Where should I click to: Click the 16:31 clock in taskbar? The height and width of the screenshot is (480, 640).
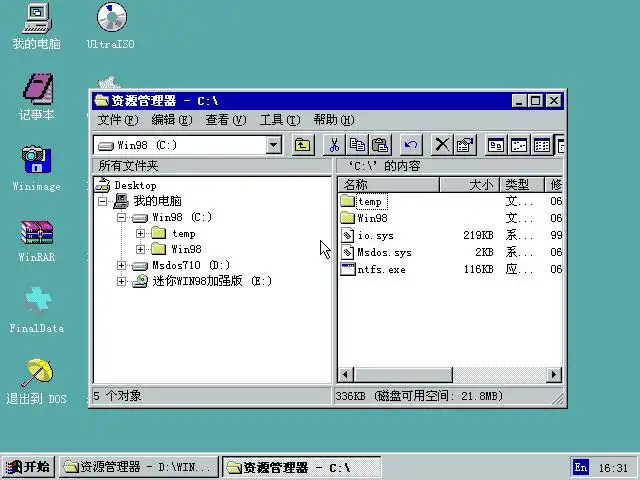[613, 468]
